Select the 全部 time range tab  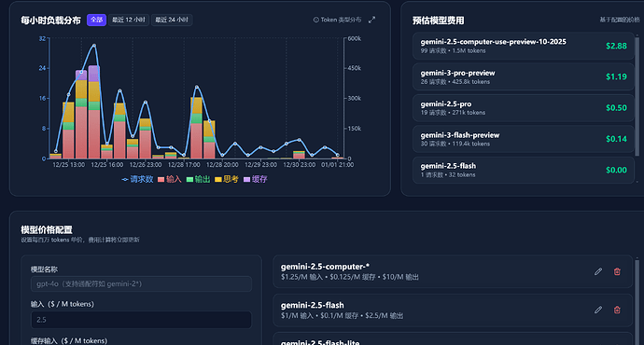click(96, 20)
